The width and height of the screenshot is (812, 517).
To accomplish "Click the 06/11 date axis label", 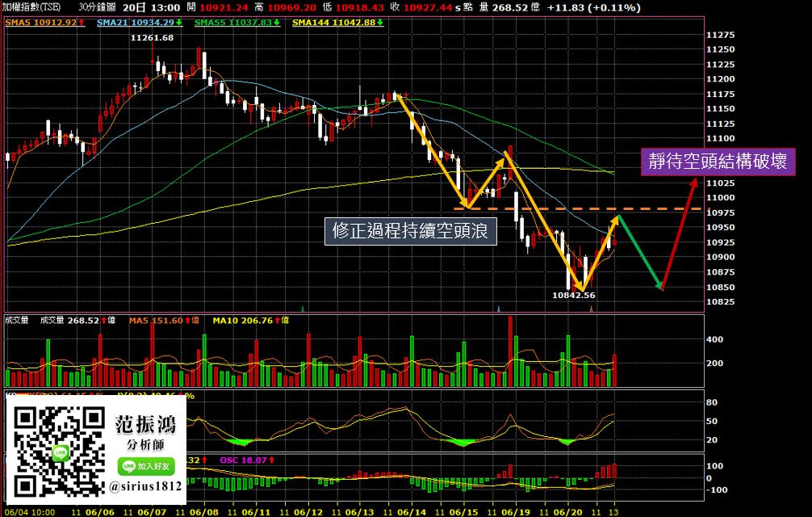I will click(257, 512).
